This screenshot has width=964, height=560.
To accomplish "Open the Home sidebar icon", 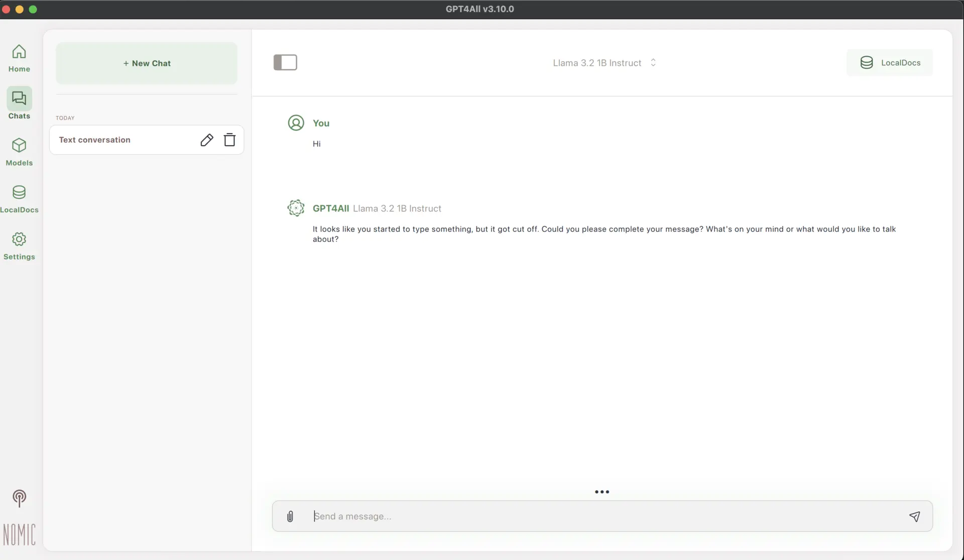I will [x=19, y=58].
